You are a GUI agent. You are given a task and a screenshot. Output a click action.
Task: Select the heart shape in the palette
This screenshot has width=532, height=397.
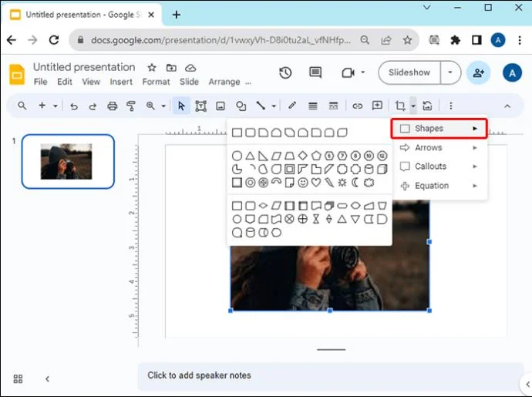point(315,183)
